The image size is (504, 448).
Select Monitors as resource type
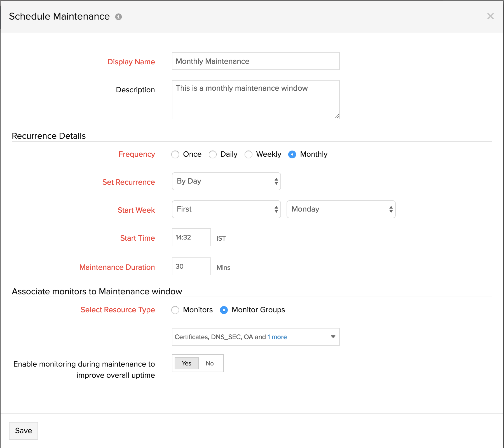pyautogui.click(x=175, y=310)
